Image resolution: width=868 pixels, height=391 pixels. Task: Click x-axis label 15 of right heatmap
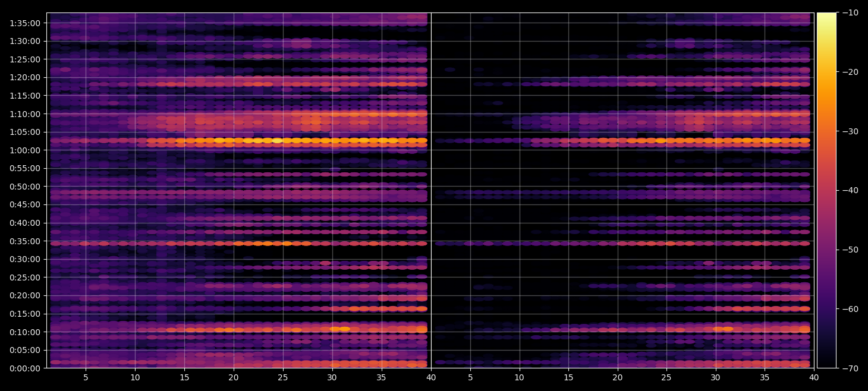click(569, 377)
